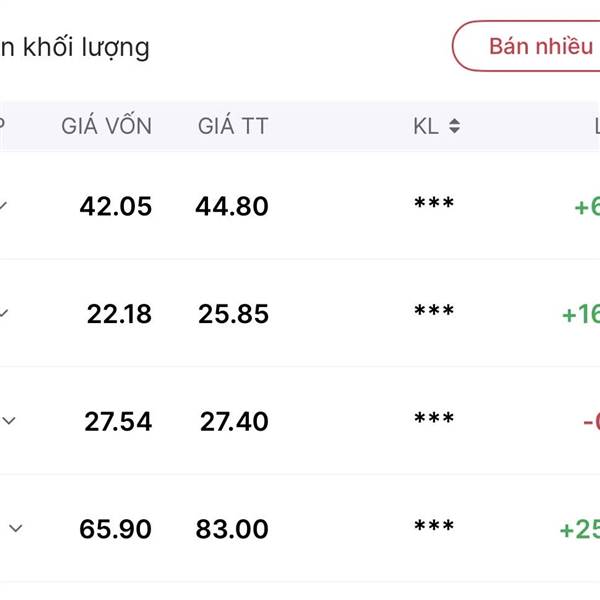Open the green +25 profit value
Viewport: 600px width, 600px height.
[x=580, y=529]
